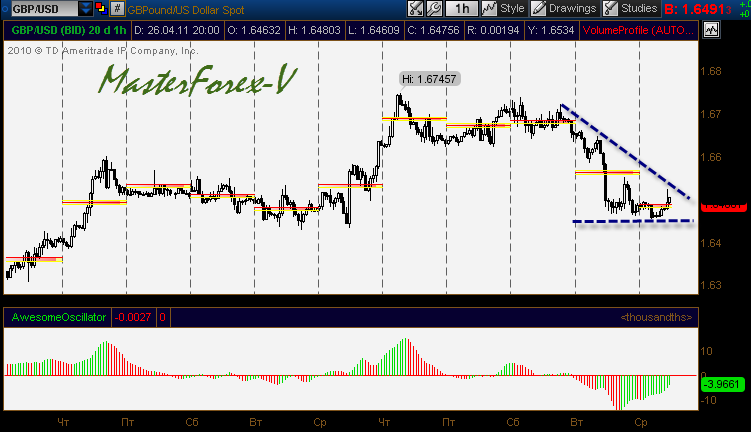
Task: Click the AwesomeOscillator study label
Action: 58,317
